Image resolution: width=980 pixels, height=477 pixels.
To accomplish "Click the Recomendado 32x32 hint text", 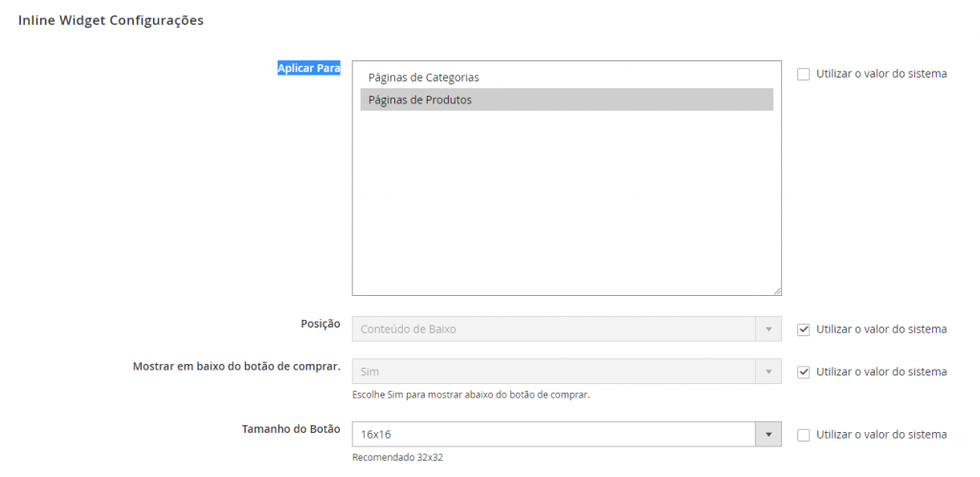I will 397,458.
